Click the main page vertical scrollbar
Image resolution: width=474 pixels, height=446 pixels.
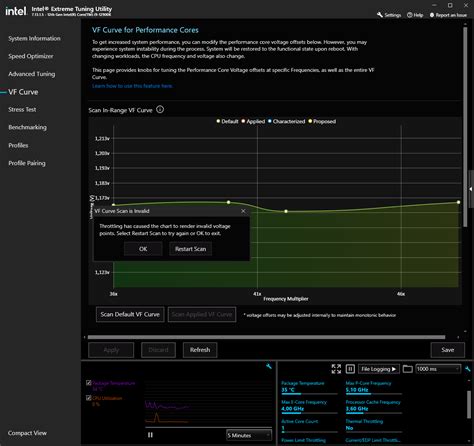pyautogui.click(x=465, y=127)
